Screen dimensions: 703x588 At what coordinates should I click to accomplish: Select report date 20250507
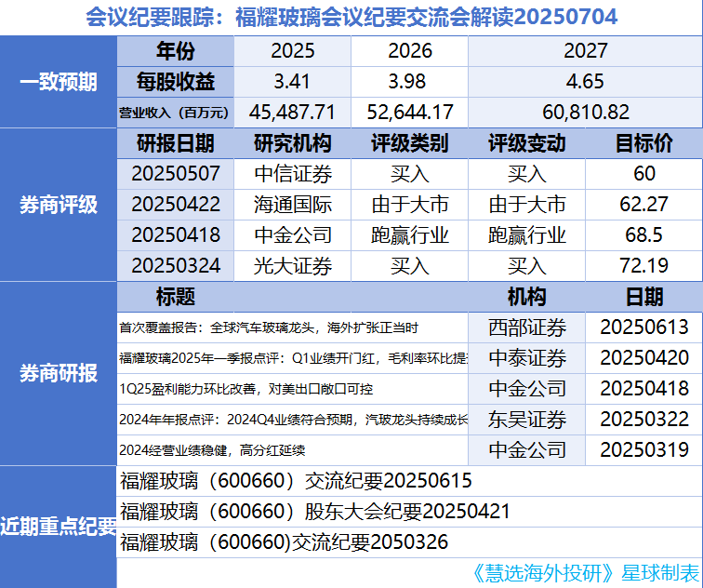(176, 174)
